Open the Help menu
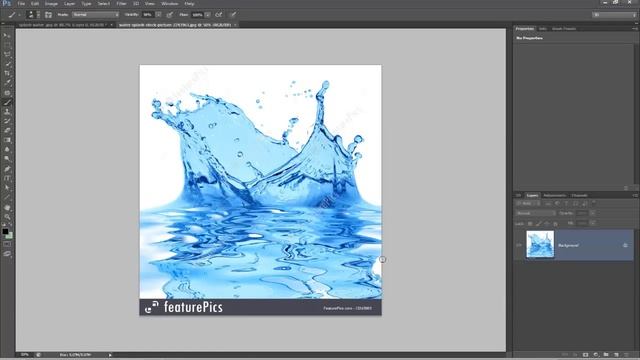Image resolution: width=640 pixels, height=360 pixels. 189,4
